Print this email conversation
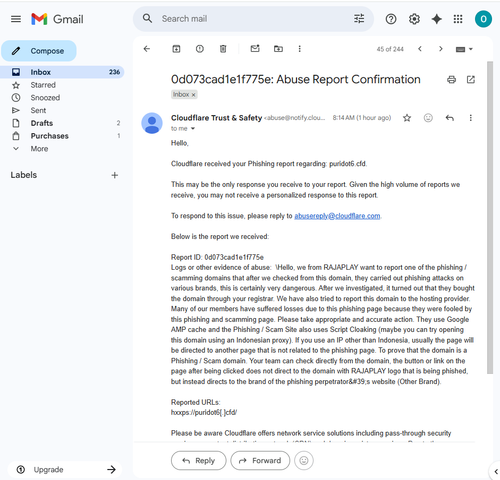This screenshot has height=480, width=500. pos(451,80)
